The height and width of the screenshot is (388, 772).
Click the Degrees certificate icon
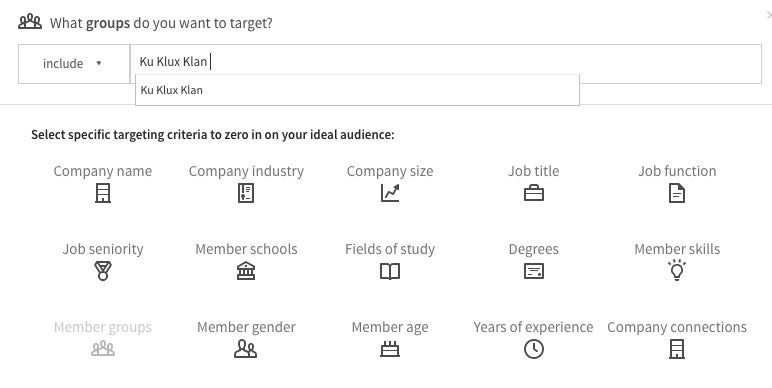pyautogui.click(x=534, y=271)
